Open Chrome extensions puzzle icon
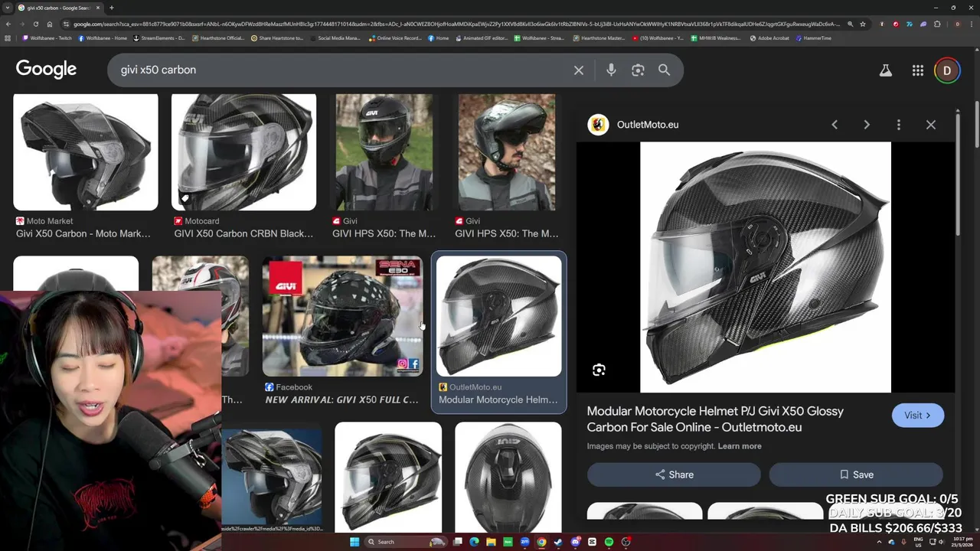 click(x=937, y=24)
